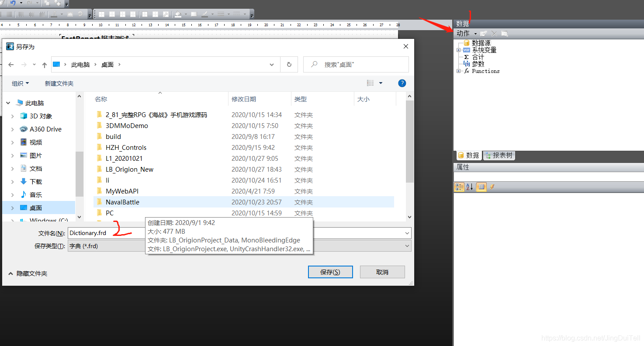
Task: Click the 取消 button
Action: pyautogui.click(x=382, y=272)
